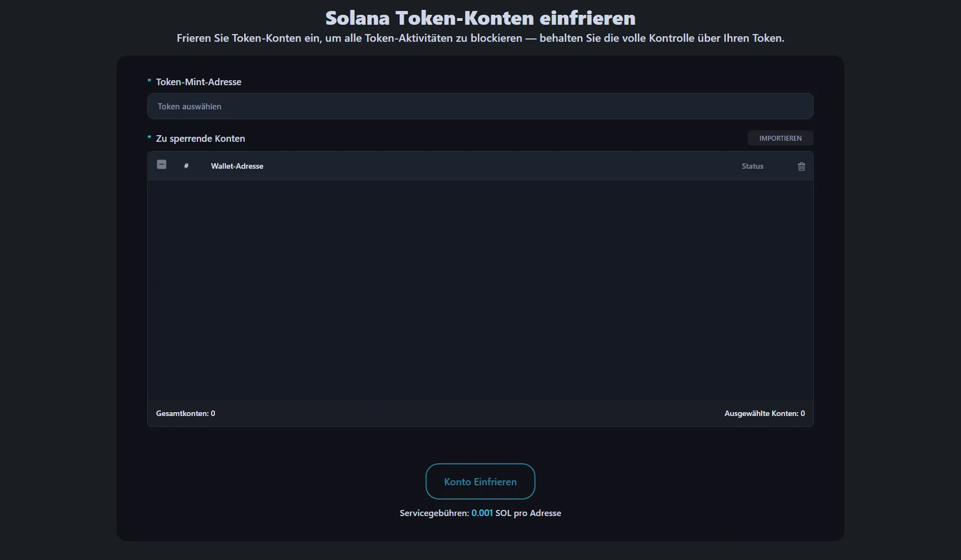Image resolution: width=961 pixels, height=560 pixels.
Task: Click the Solana Token-Konten einfrieren heading
Action: coord(480,18)
